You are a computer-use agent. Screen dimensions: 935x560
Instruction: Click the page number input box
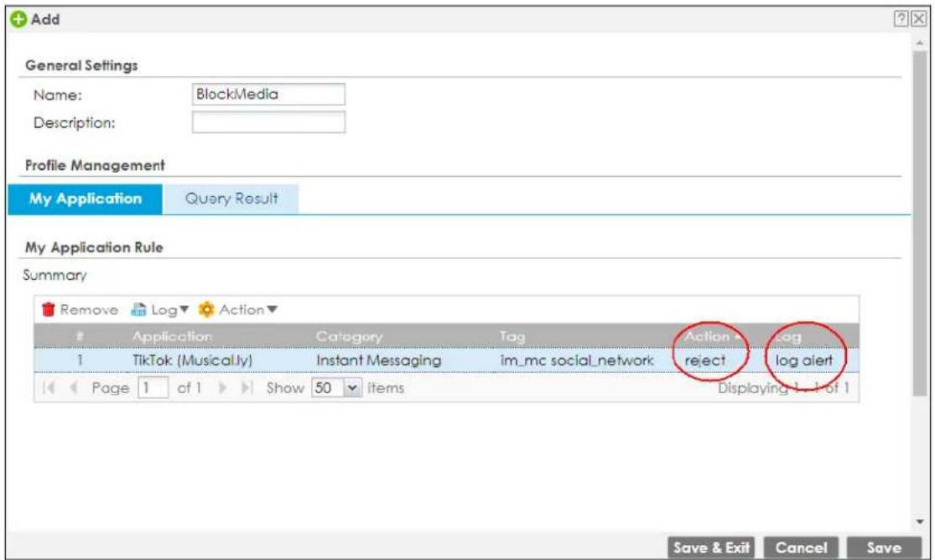click(153, 387)
